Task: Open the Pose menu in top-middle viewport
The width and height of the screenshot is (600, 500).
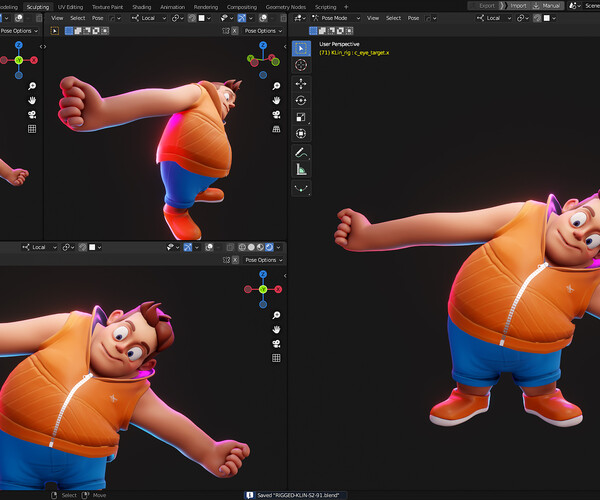Action: 98,18
